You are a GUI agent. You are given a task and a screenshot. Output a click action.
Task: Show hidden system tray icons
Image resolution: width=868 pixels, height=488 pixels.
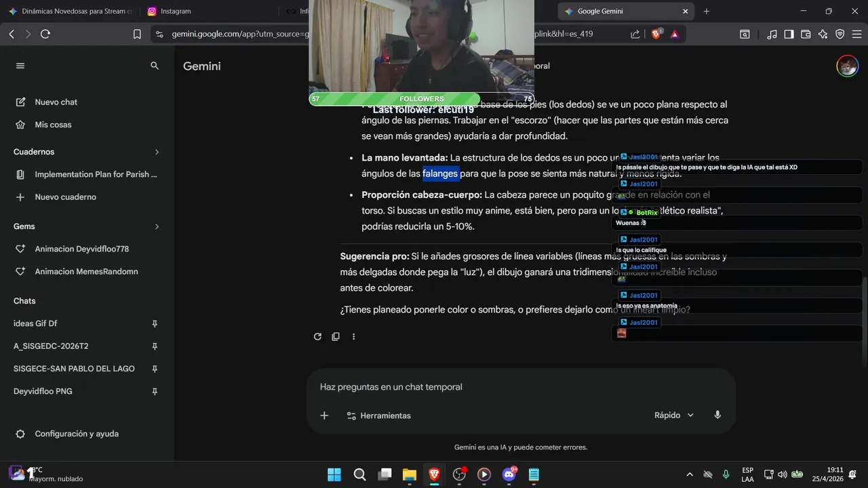[x=690, y=474]
